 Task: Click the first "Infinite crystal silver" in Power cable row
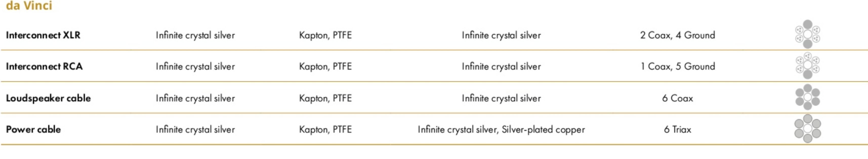(195, 130)
